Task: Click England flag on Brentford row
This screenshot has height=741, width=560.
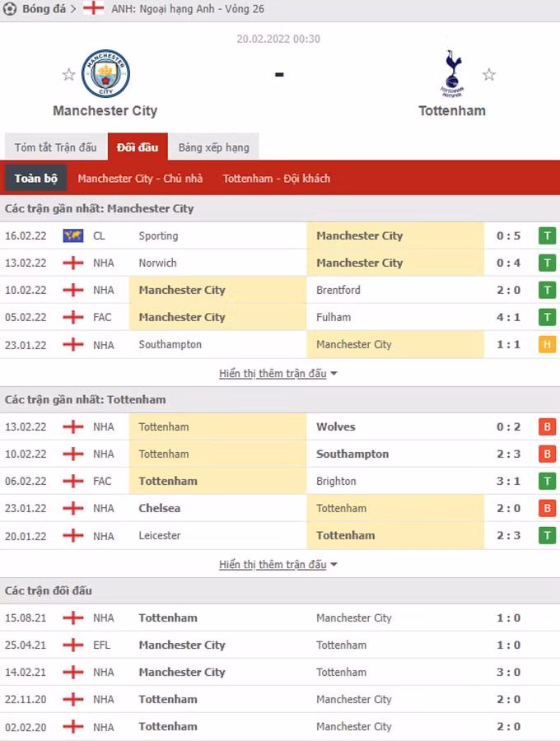Action: (x=73, y=290)
